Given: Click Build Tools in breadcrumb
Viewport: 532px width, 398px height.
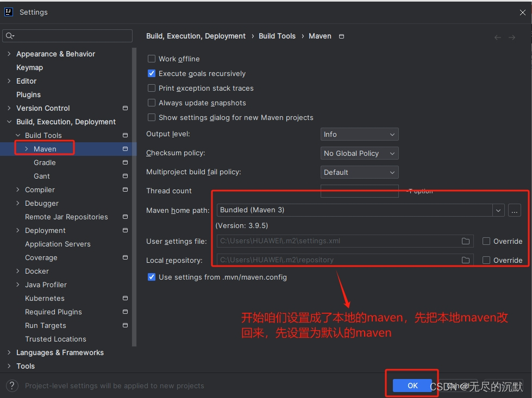Looking at the screenshot, I should click(277, 36).
